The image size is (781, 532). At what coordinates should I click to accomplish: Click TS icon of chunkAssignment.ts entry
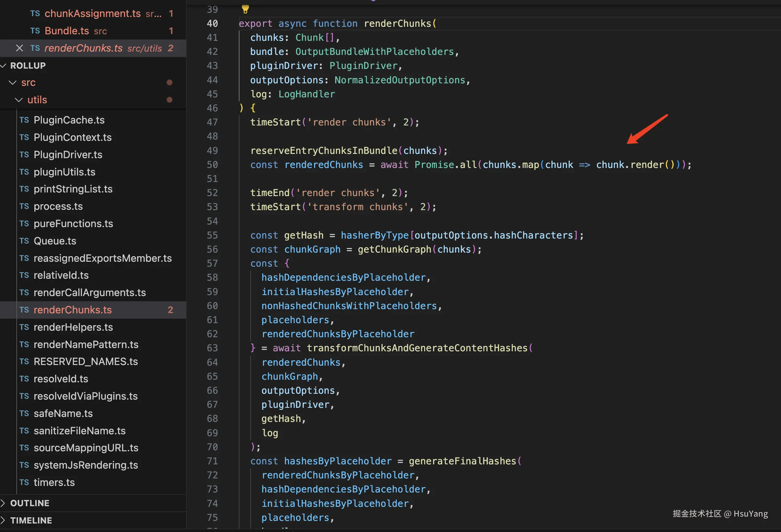click(35, 13)
